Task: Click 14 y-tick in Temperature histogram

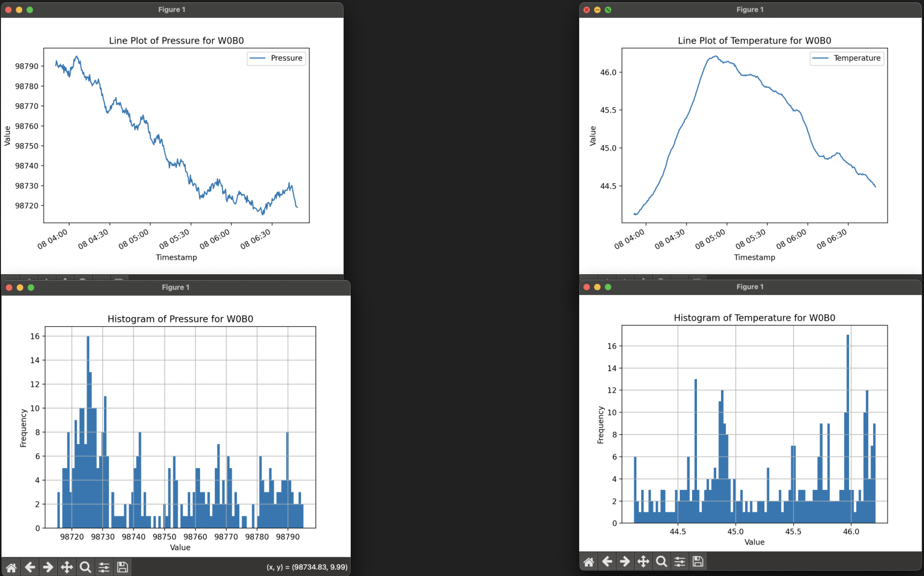Action: [x=612, y=368]
